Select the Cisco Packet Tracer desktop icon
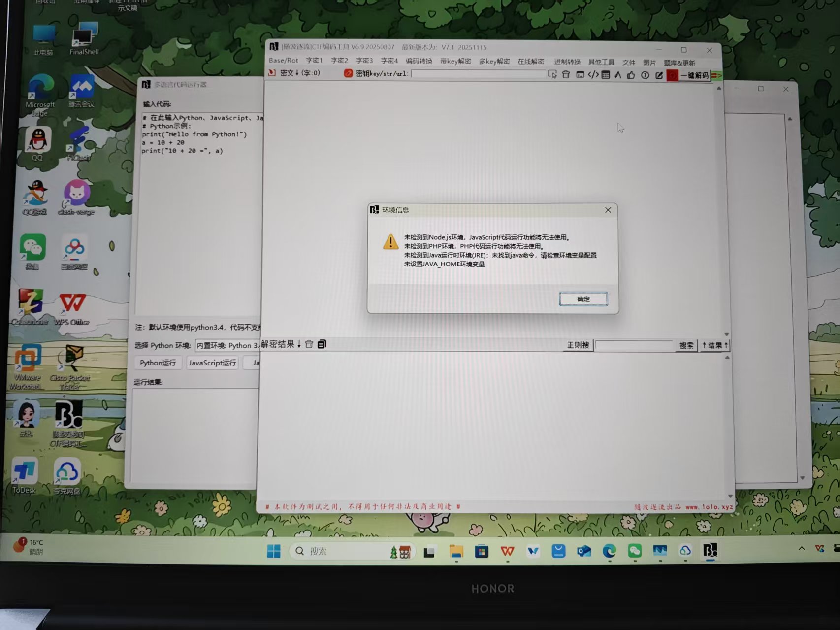 pyautogui.click(x=70, y=367)
